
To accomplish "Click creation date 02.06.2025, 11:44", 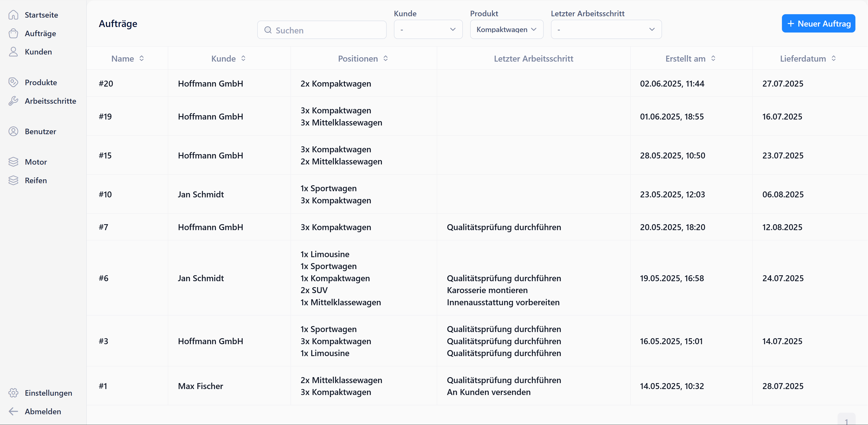I will click(672, 84).
